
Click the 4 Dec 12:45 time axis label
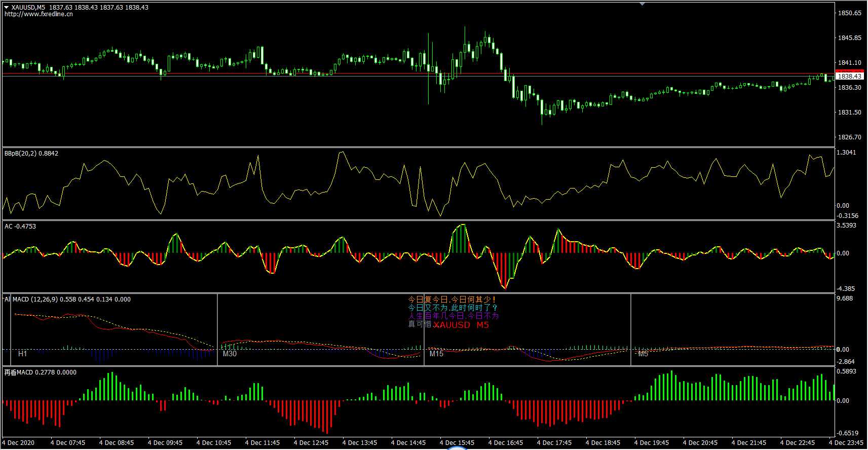click(311, 443)
